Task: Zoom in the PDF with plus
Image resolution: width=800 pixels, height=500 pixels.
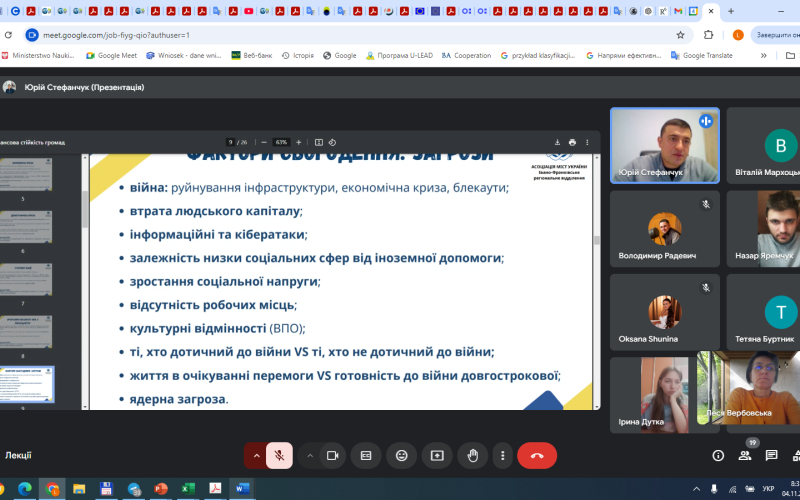Action: point(298,142)
